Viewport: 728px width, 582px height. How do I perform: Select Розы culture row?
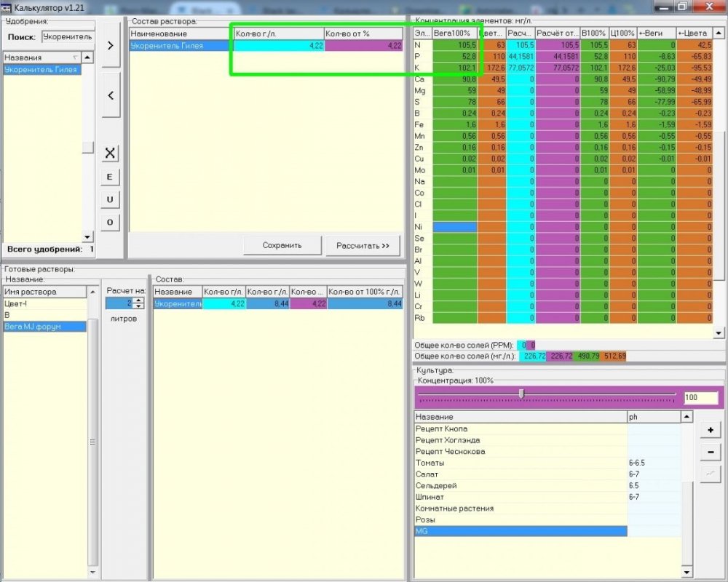coord(521,520)
